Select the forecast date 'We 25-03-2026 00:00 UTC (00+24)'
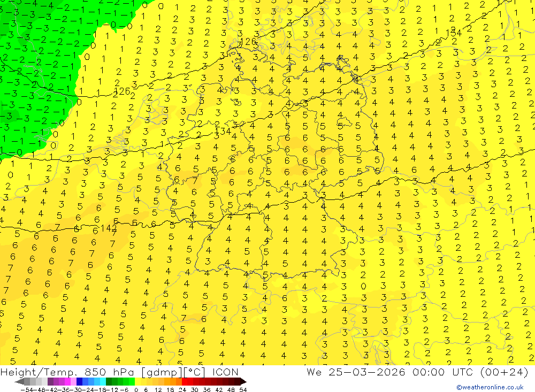The height and width of the screenshot is (392, 535). pyautogui.click(x=417, y=372)
